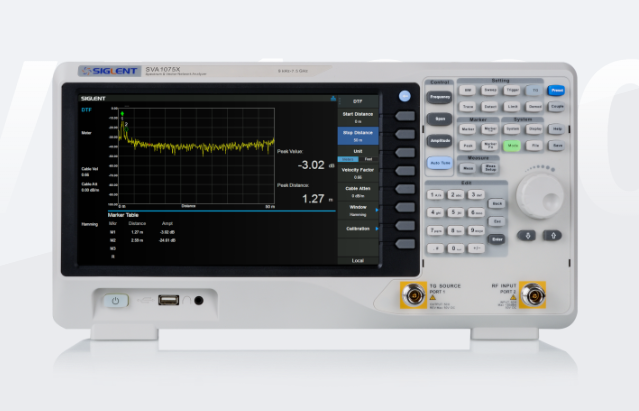Viewport: 639px width, 411px height.
Task: Hit the Amplitude control key
Action: coord(440,141)
